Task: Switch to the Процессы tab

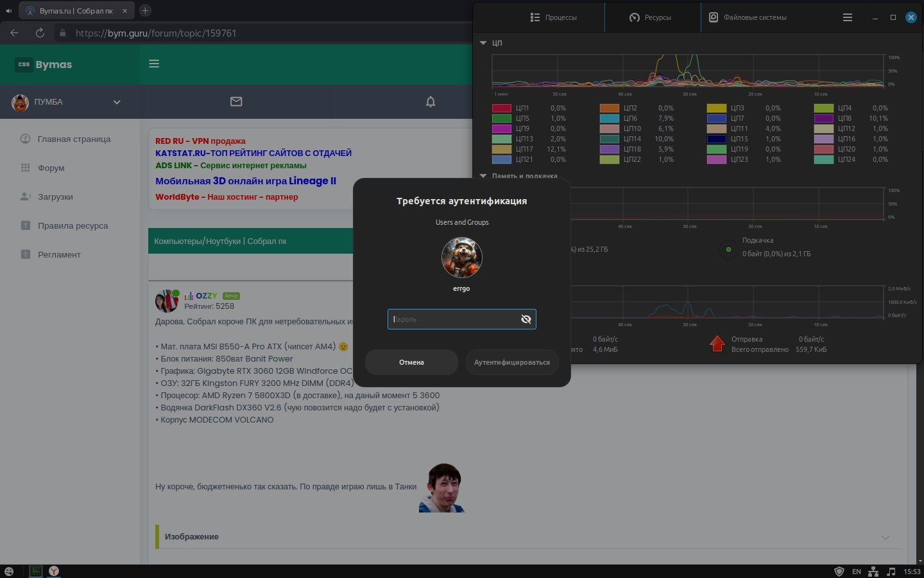Action: 553,17
